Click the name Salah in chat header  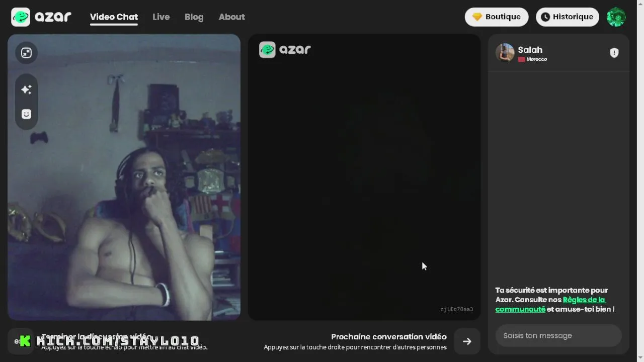pos(530,50)
